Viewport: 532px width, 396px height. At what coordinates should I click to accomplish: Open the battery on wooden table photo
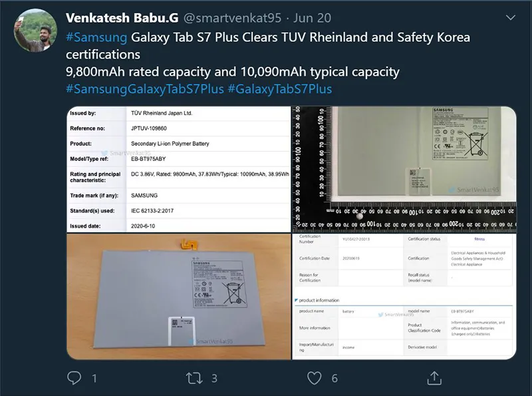pyautogui.click(x=179, y=296)
